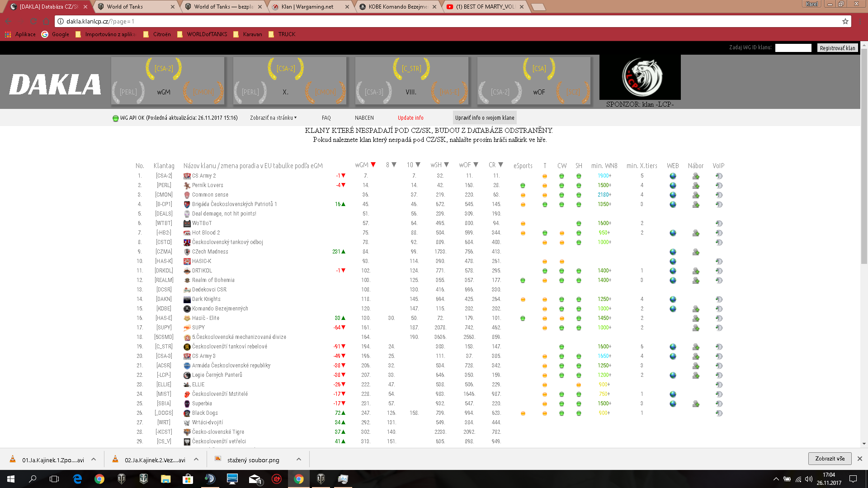Sort by the wSH column arrow

(x=446, y=165)
